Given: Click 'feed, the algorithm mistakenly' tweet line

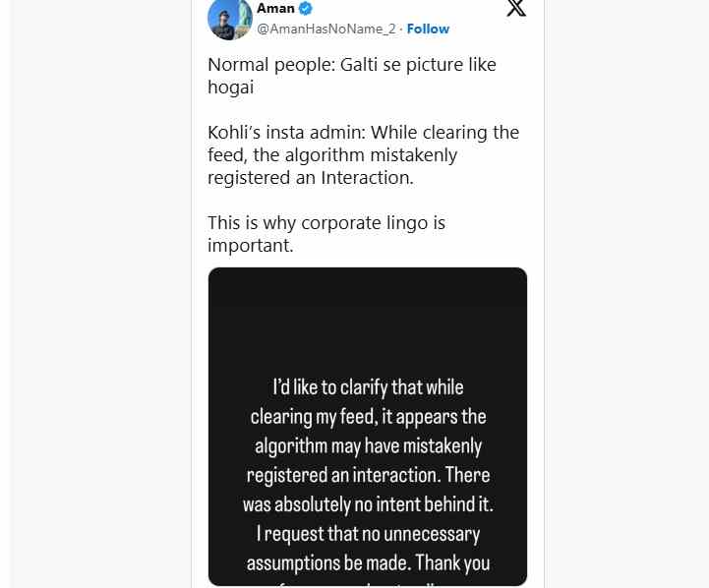Looking at the screenshot, I should click(332, 155).
